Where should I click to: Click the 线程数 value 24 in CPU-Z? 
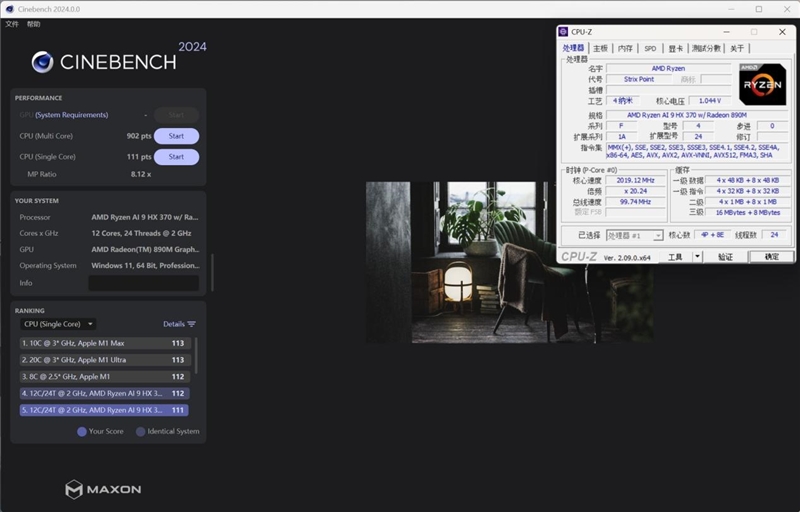tap(774, 235)
